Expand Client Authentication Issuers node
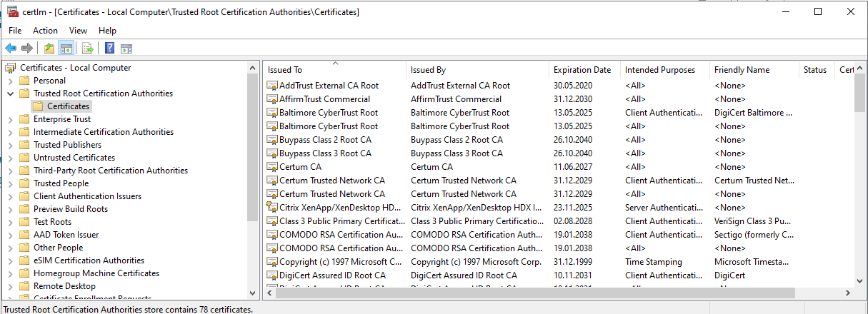 [10, 196]
